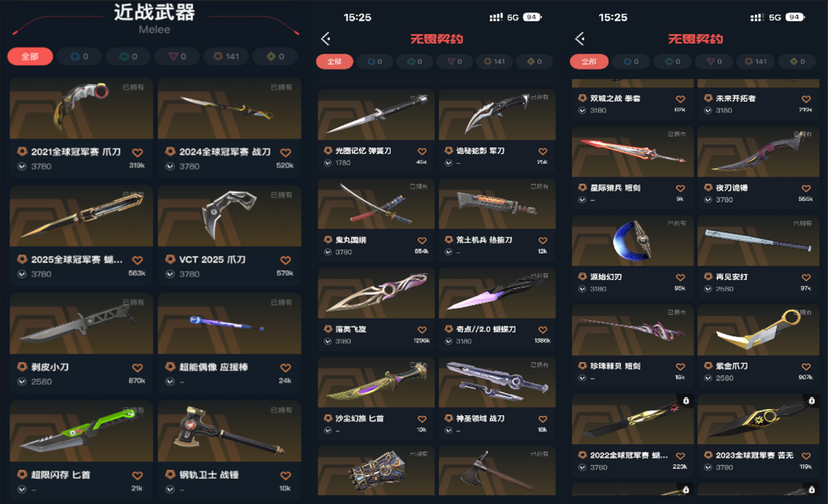
Task: View the 落英飞旋 blade preview image
Action: point(376,293)
